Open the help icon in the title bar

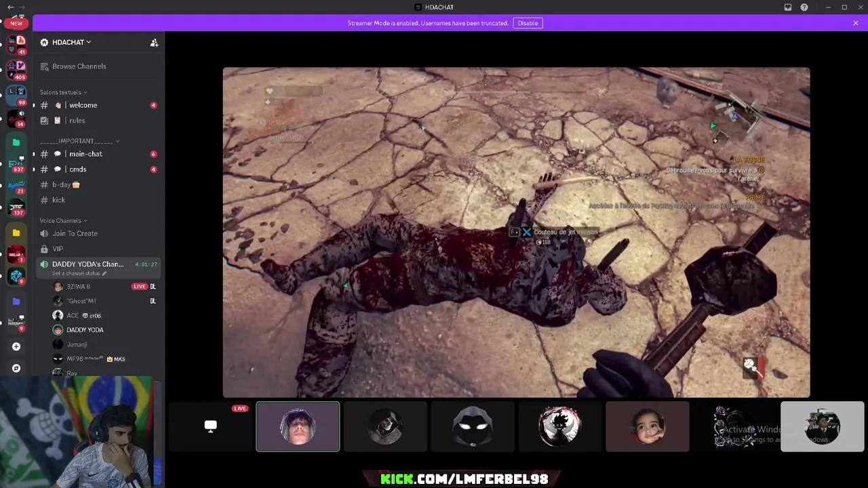pyautogui.click(x=804, y=7)
